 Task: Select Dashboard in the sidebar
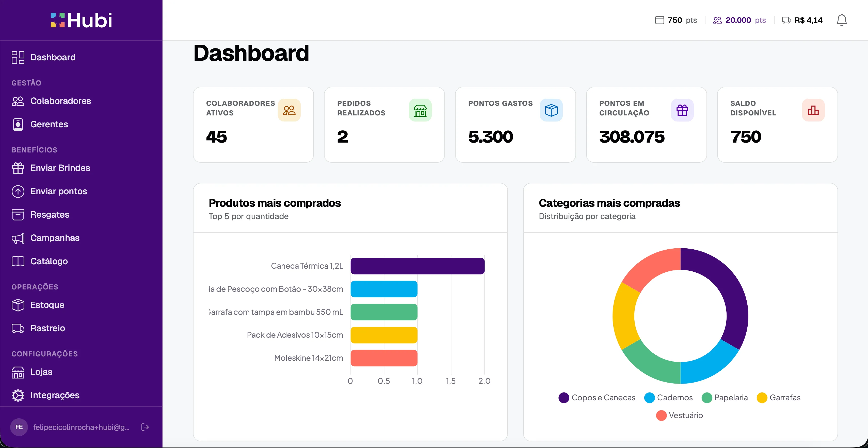coord(53,57)
